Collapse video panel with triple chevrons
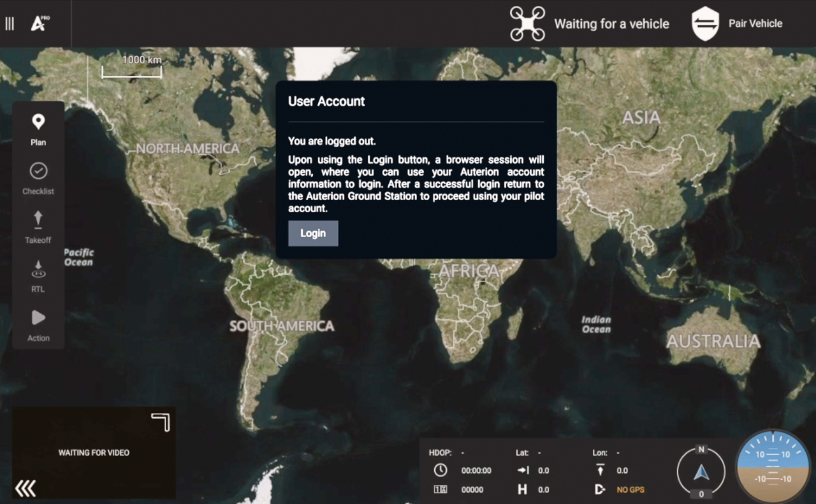 25,489
